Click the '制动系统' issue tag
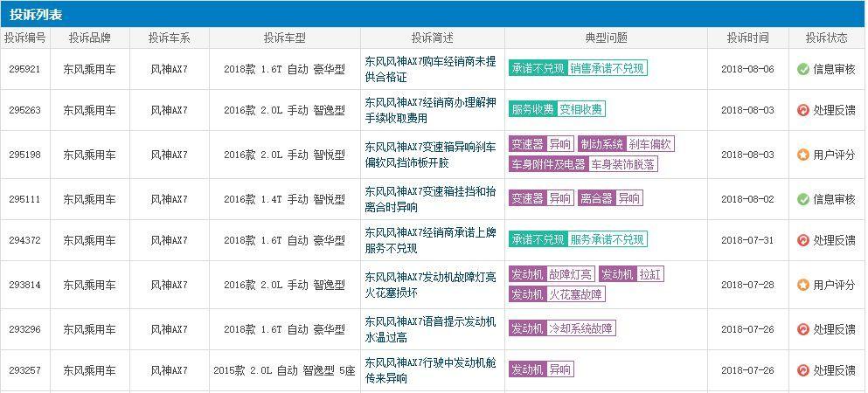The image size is (868, 393). tap(601, 144)
